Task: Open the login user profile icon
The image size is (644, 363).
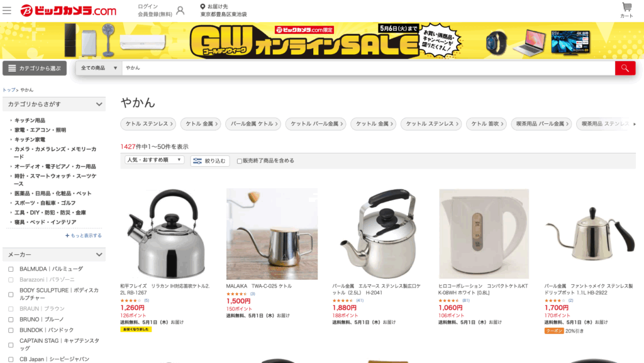Action: (x=180, y=10)
